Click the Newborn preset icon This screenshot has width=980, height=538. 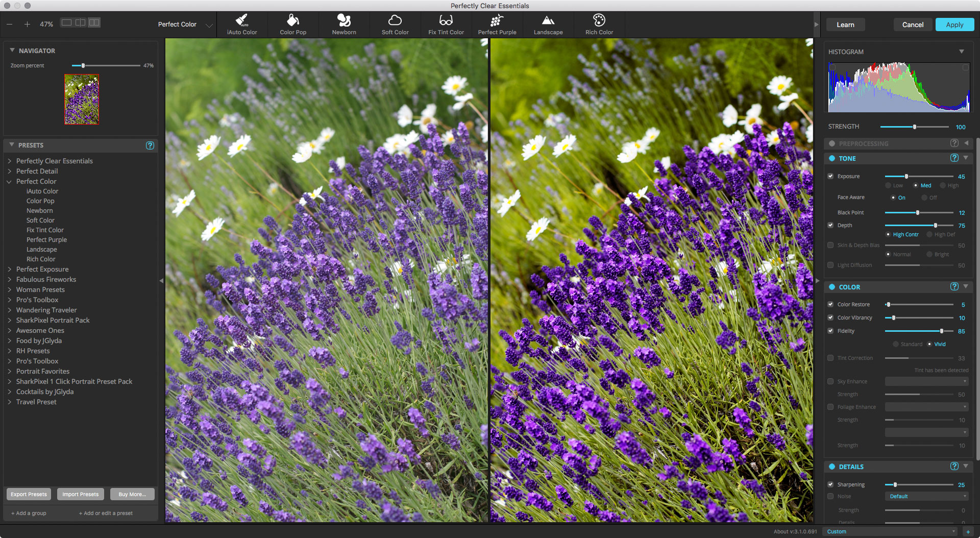(x=344, y=24)
